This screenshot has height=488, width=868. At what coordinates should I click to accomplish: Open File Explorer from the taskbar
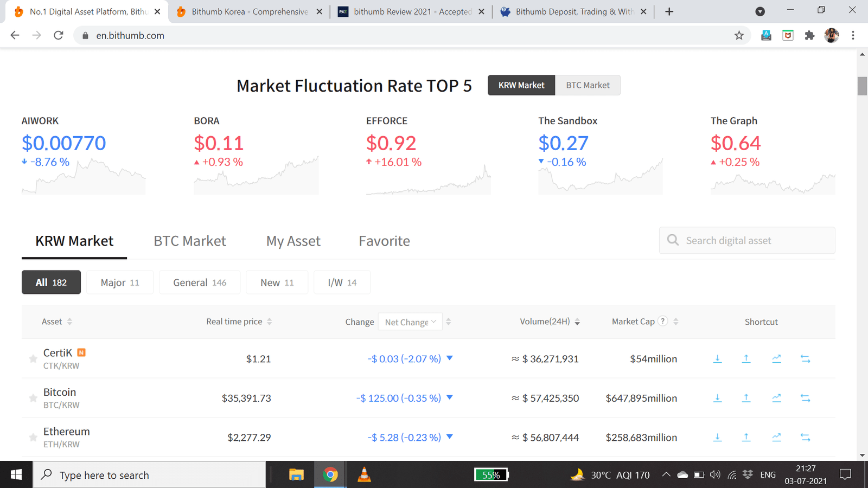tap(296, 475)
